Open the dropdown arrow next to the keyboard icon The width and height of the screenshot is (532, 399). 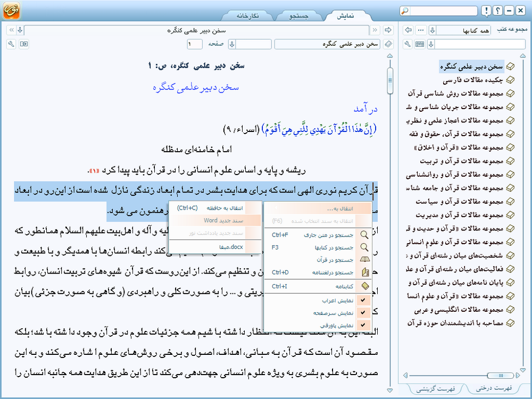pyautogui.click(x=431, y=44)
